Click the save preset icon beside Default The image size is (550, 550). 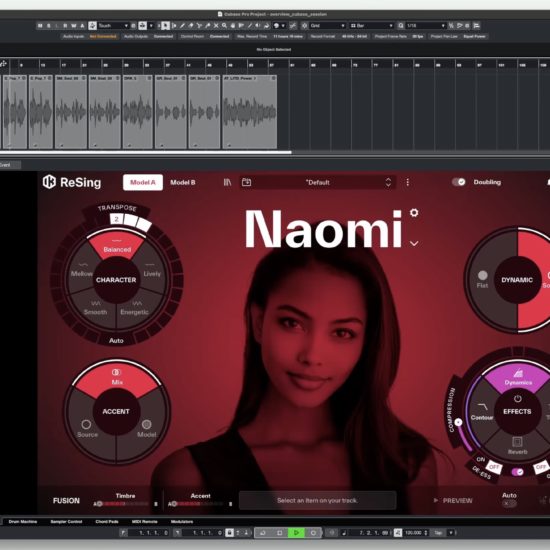[x=247, y=182]
